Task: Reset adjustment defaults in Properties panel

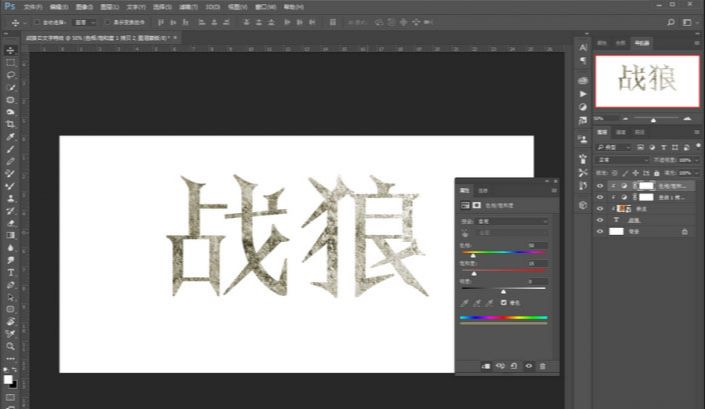Action: pos(514,366)
